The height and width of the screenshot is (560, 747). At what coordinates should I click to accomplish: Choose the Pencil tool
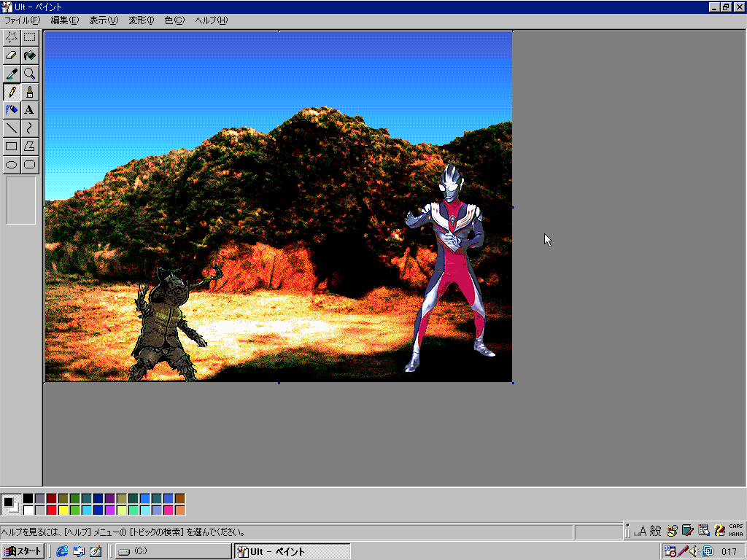12,91
